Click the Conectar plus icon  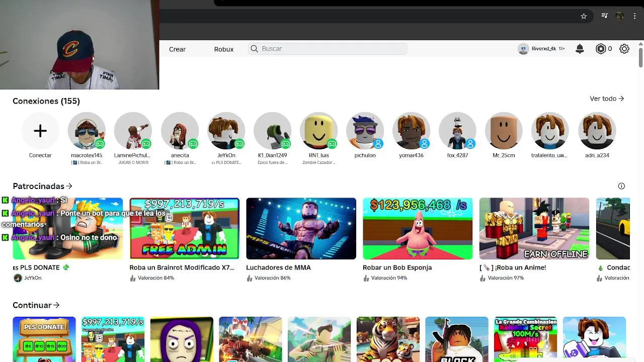[40, 131]
